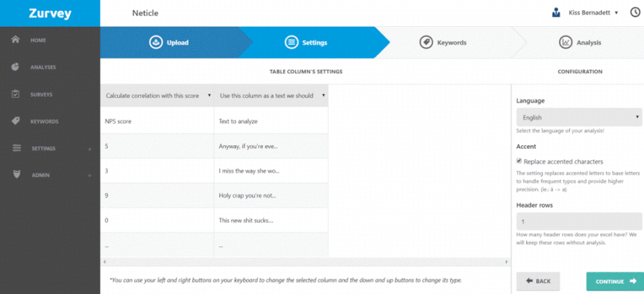Click the Keywords tag icon in sidebar

[15, 121]
